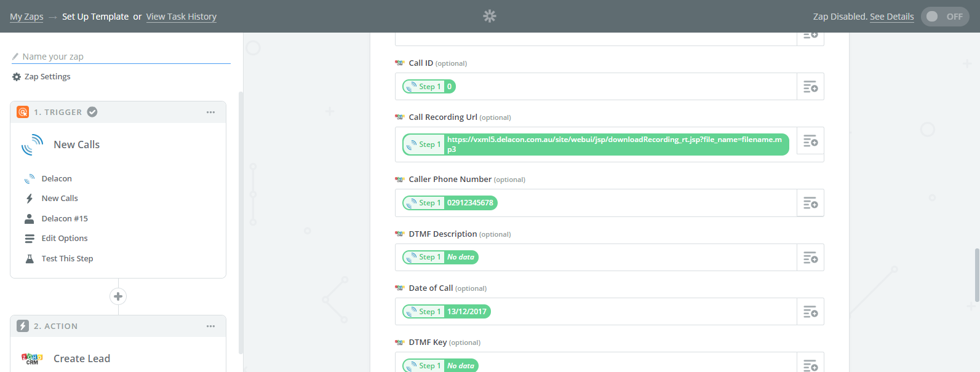Click the Call ID input field

pos(596,87)
